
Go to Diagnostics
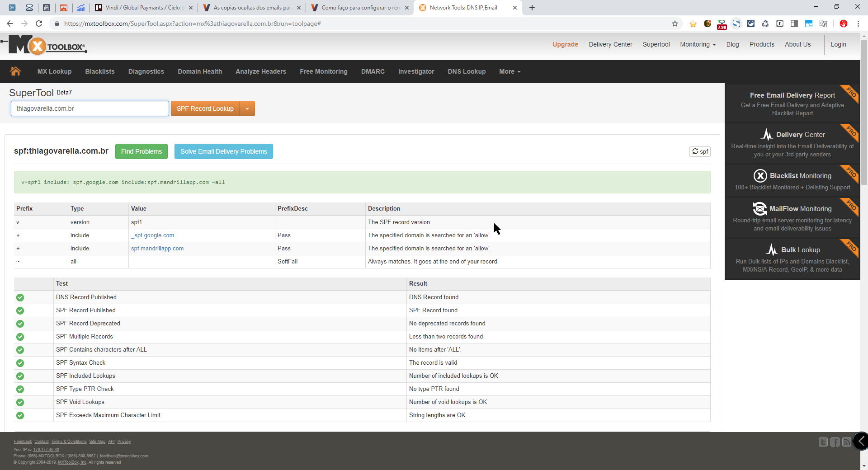point(146,71)
